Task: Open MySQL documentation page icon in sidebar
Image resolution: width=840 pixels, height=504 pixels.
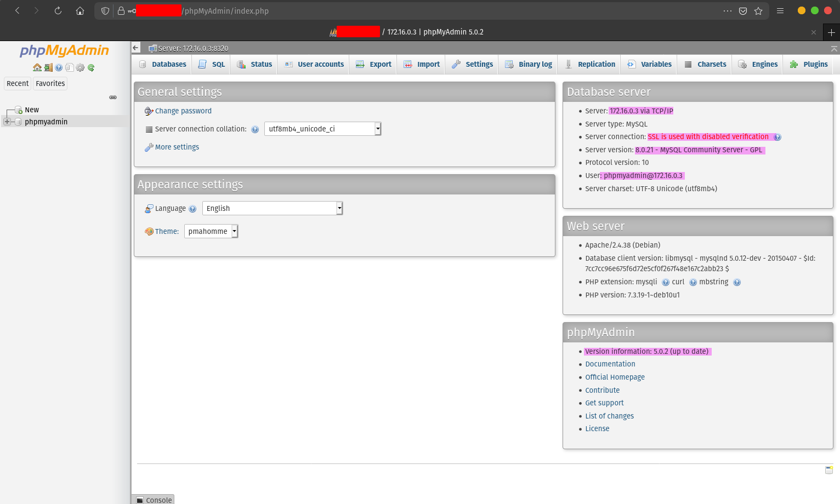Action: pos(69,67)
